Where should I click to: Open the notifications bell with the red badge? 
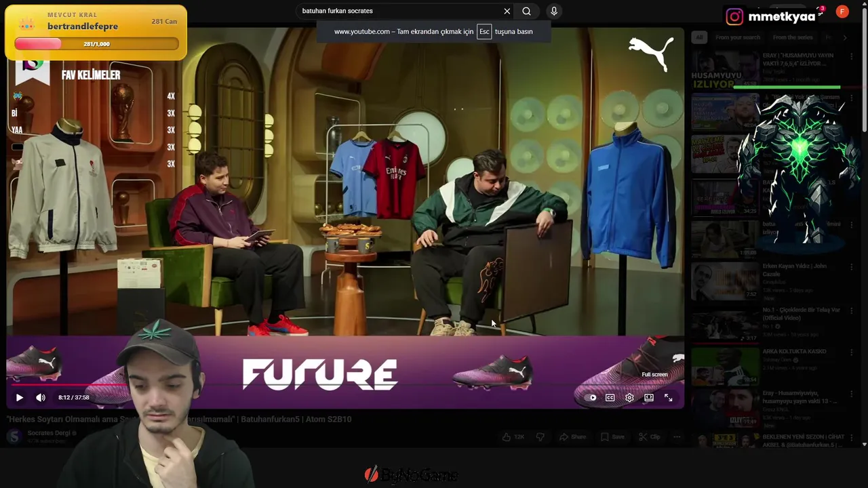(819, 12)
